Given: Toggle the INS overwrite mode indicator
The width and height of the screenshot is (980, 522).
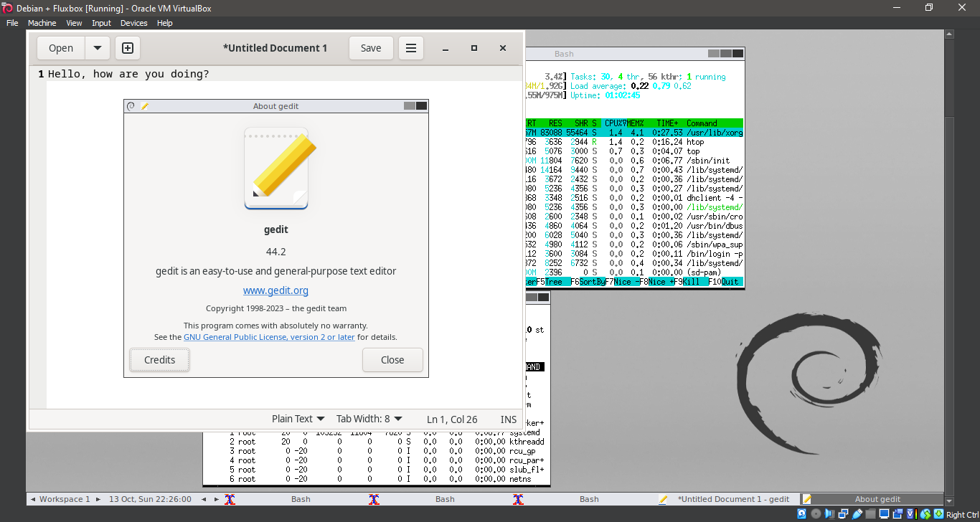Looking at the screenshot, I should [x=508, y=419].
